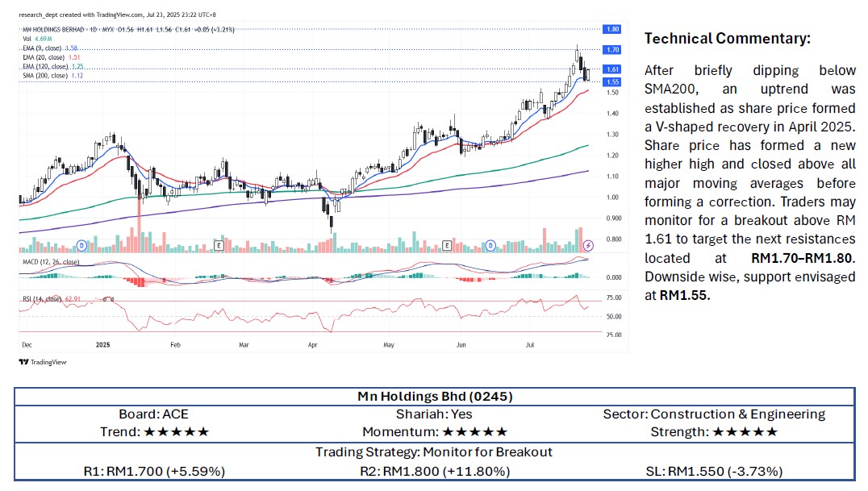This screenshot has width=868, height=491.
Task: Click the 0.000 MACD axis value
Action: pyautogui.click(x=614, y=277)
